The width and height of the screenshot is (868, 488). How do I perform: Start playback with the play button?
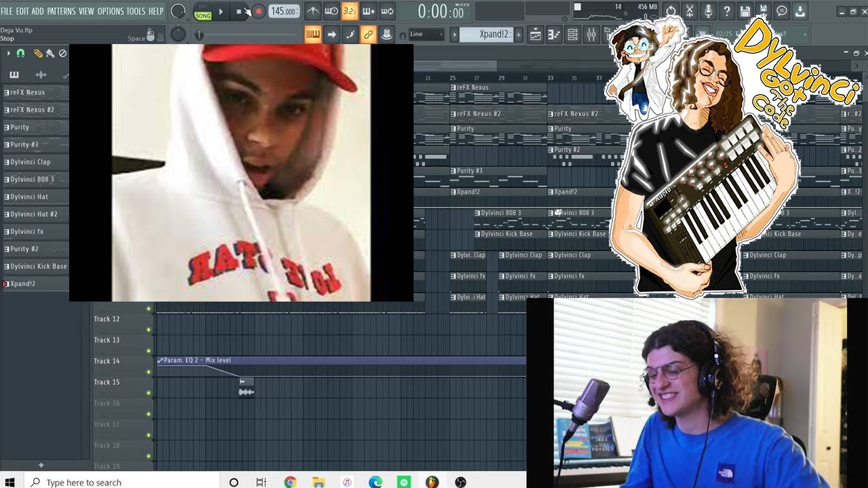tap(221, 12)
